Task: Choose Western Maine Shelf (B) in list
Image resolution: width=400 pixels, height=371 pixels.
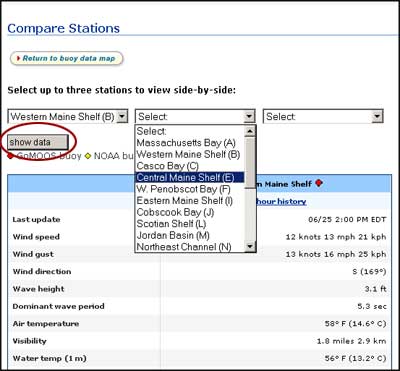Action: pos(188,154)
